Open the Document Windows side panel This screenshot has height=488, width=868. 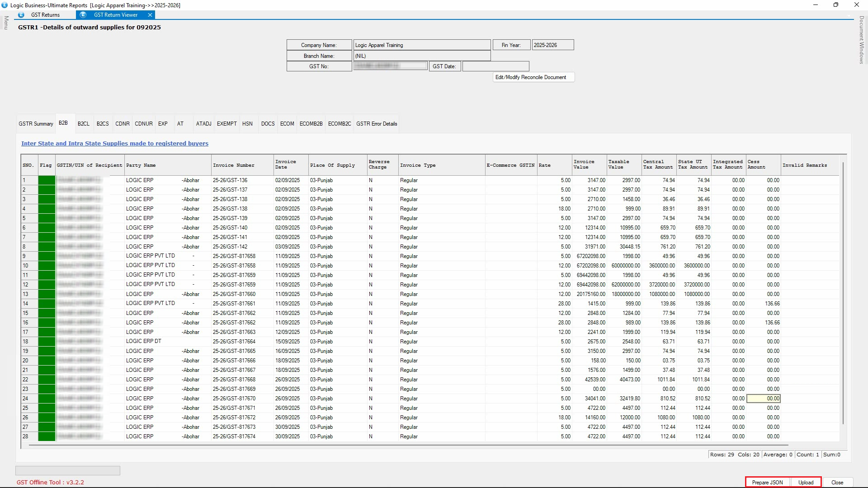[x=861, y=40]
